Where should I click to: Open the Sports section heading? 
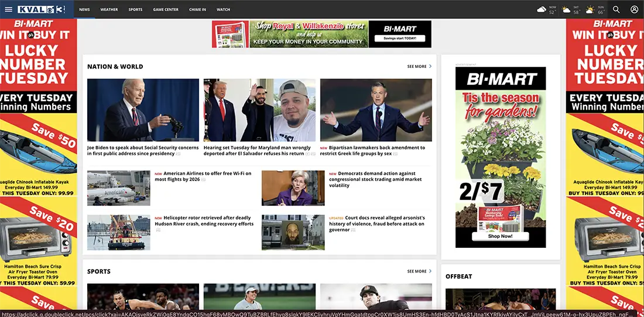[98, 272]
